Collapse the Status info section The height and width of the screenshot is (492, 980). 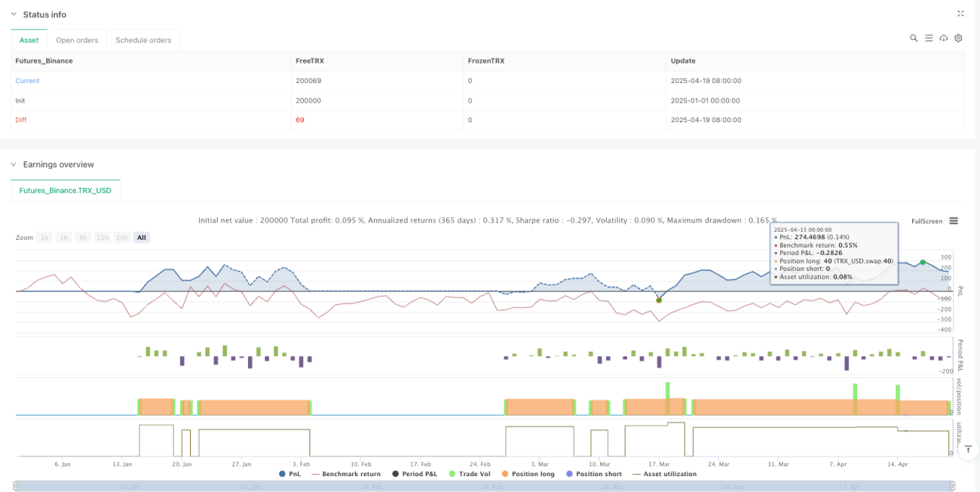14,14
